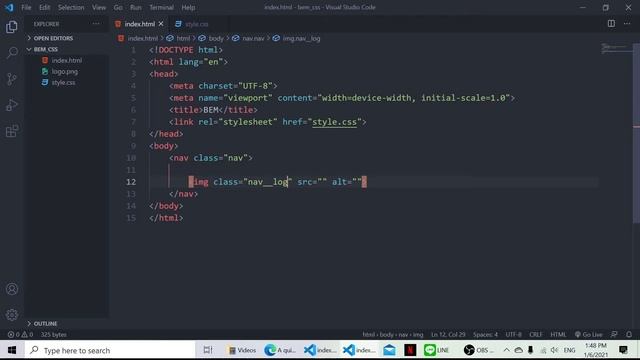Open LINE app on the taskbar

(437, 350)
